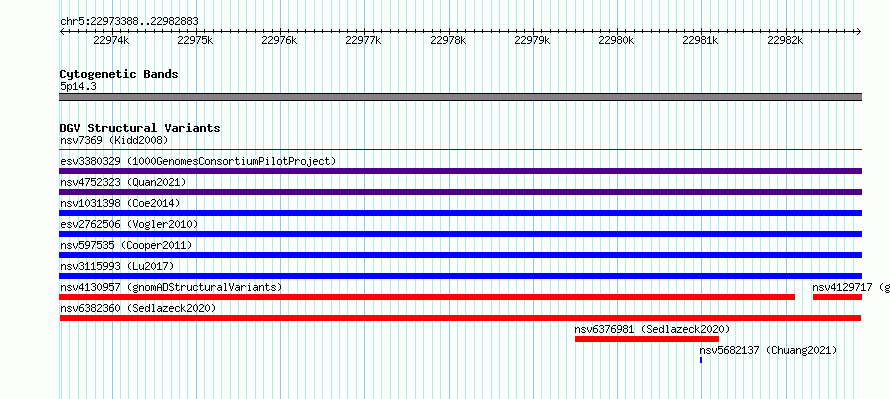Click the nsv3115993 (Lu2017) label
890x399 pixels.
pyautogui.click(x=117, y=266)
